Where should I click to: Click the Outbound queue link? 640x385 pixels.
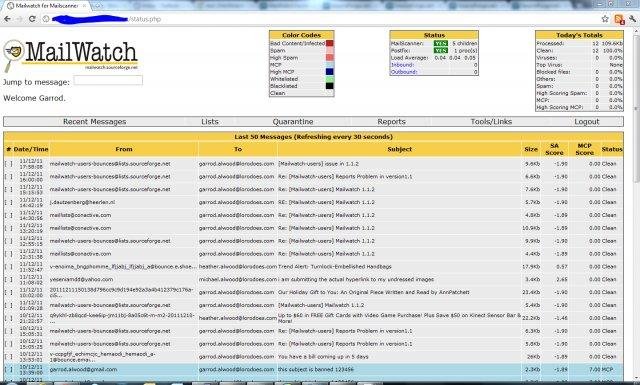pos(404,72)
